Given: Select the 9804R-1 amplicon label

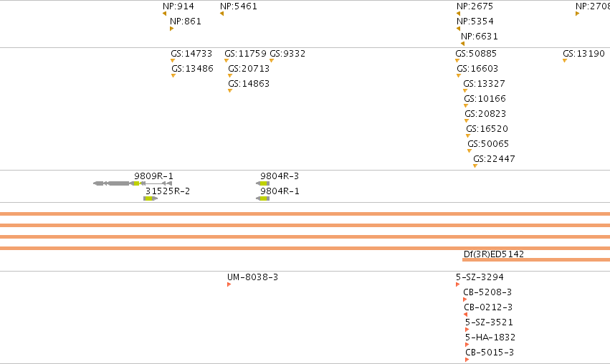Looking at the screenshot, I should [280, 191].
